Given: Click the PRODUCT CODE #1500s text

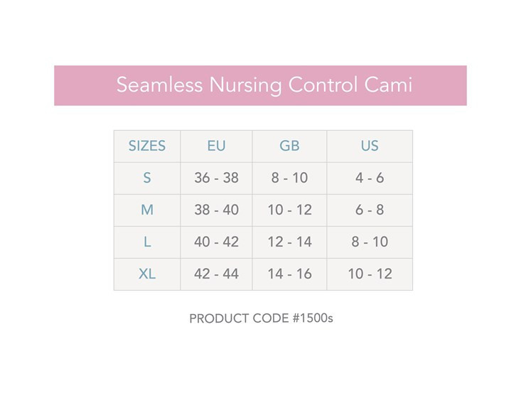Looking at the screenshot, I should coord(261,318).
